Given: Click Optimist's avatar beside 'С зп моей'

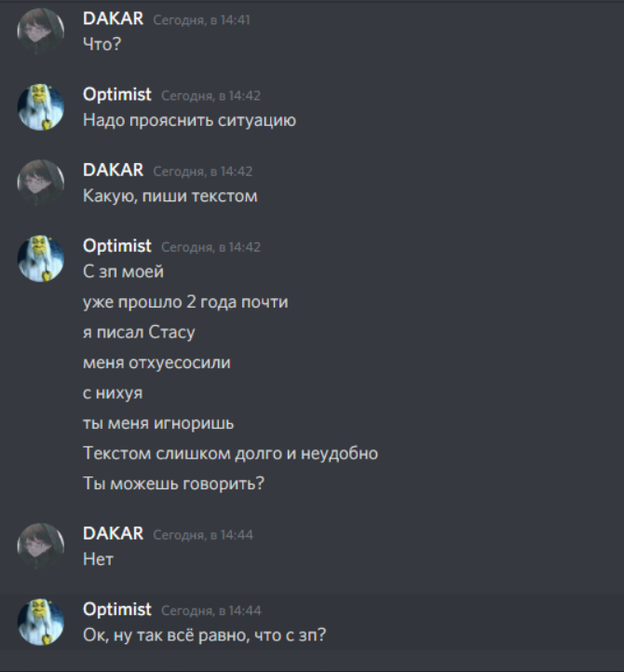Looking at the screenshot, I should point(40,259).
